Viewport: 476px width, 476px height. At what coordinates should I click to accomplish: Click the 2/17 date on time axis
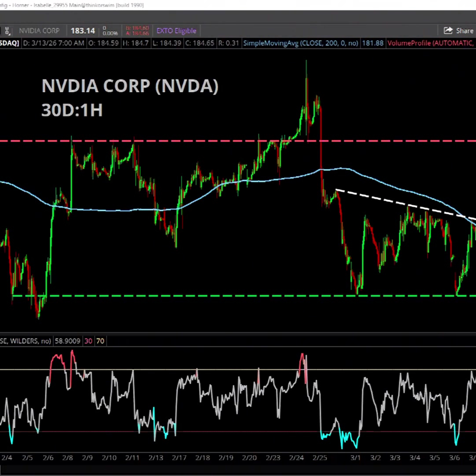179,458
